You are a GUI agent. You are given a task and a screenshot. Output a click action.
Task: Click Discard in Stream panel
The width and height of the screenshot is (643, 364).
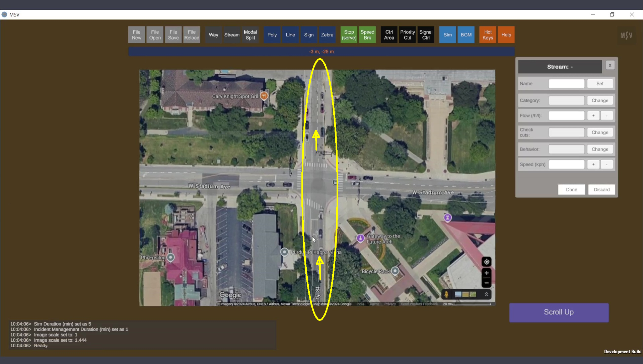tap(601, 190)
